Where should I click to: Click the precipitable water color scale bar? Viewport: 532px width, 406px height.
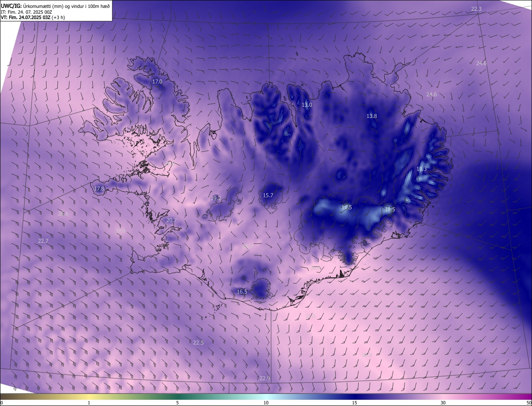point(266,397)
